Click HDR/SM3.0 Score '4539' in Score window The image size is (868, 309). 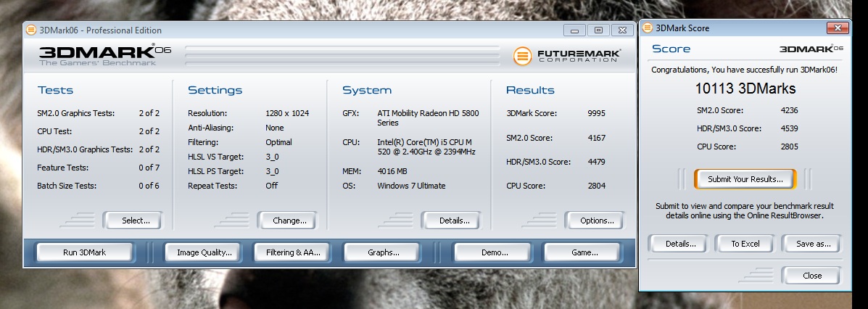(x=789, y=128)
